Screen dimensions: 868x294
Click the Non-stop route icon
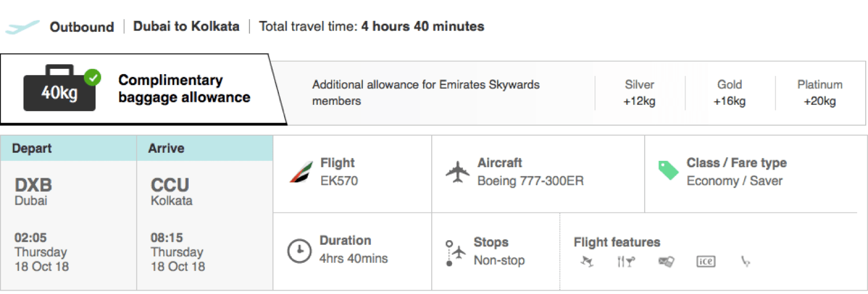point(456,253)
